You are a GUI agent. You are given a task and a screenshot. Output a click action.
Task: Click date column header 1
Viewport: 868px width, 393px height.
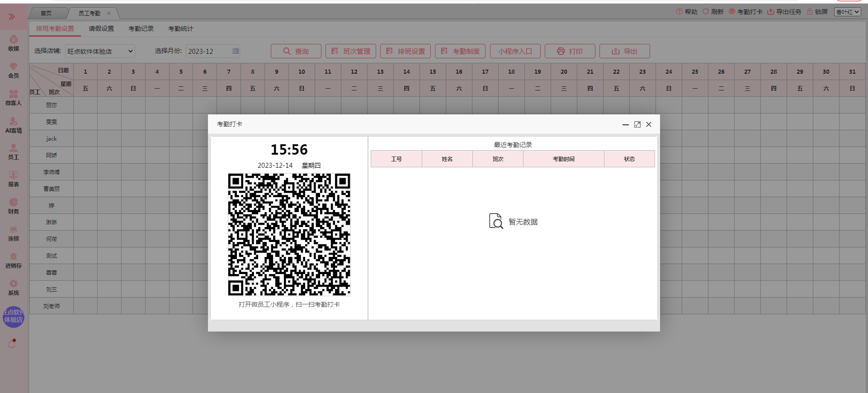[85, 71]
